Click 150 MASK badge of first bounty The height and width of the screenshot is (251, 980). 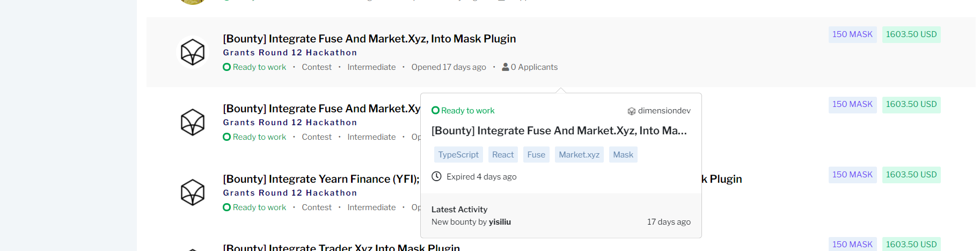pos(852,34)
